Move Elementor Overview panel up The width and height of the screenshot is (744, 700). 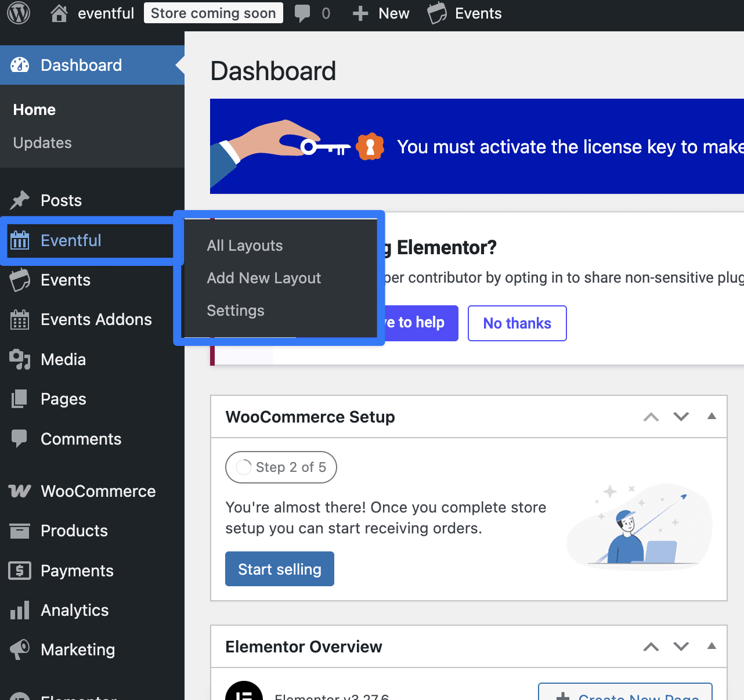[x=651, y=647]
